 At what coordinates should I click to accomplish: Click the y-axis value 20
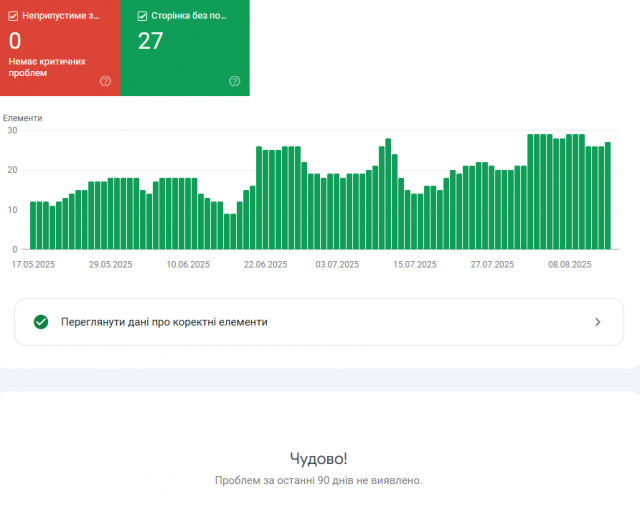[x=12, y=170]
